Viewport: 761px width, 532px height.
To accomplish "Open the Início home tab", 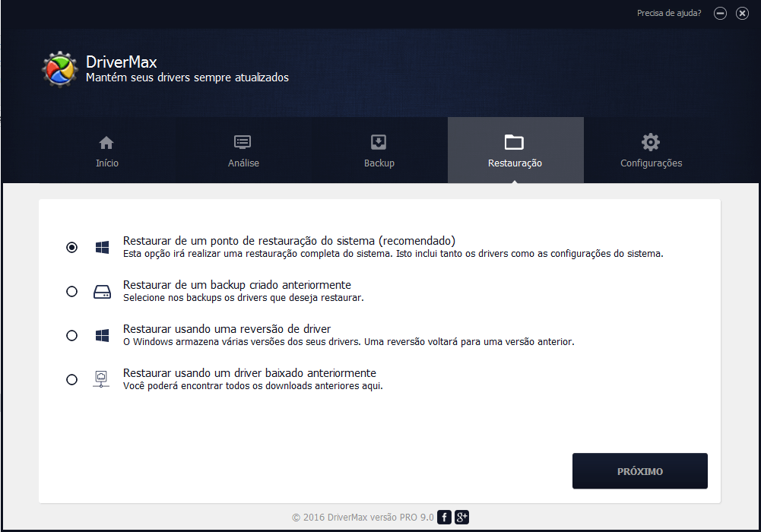I will 107,150.
